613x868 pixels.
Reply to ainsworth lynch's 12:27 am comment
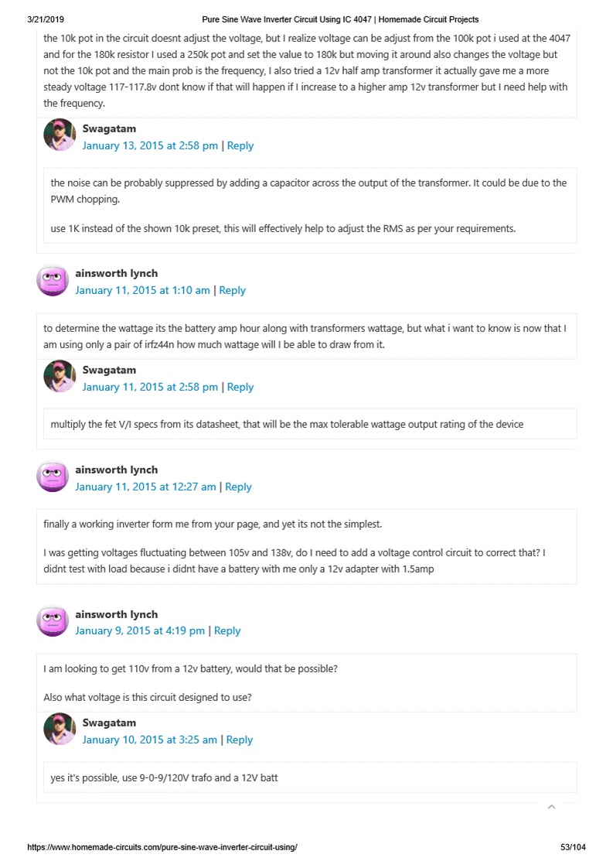point(238,487)
